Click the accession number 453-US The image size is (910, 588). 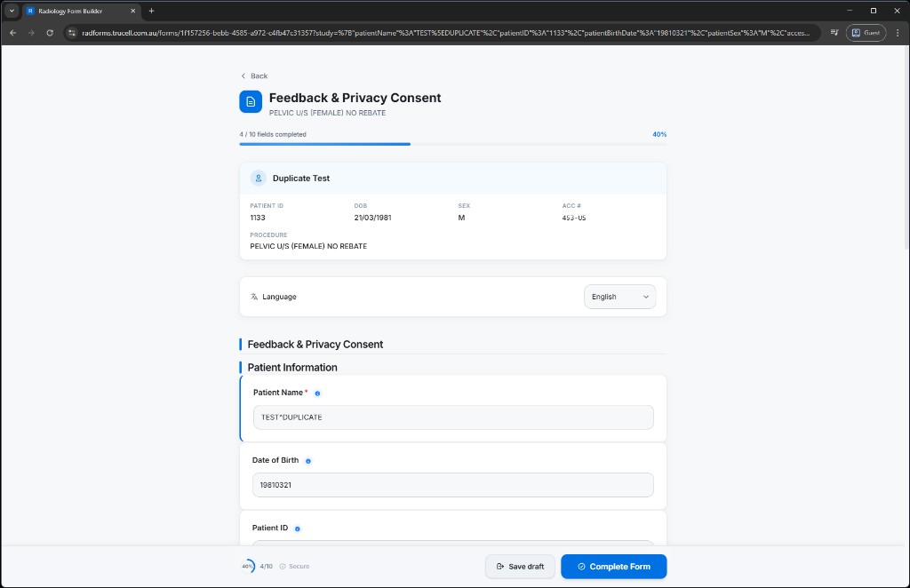[574, 218]
